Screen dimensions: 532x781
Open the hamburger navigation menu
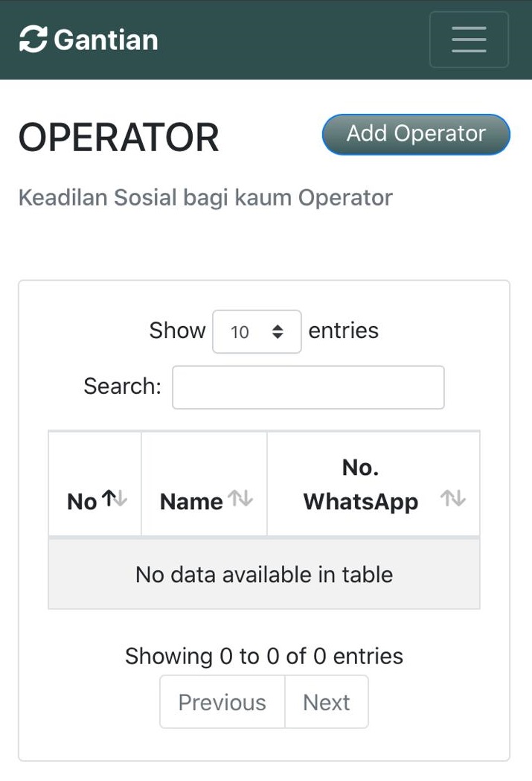[x=469, y=39]
